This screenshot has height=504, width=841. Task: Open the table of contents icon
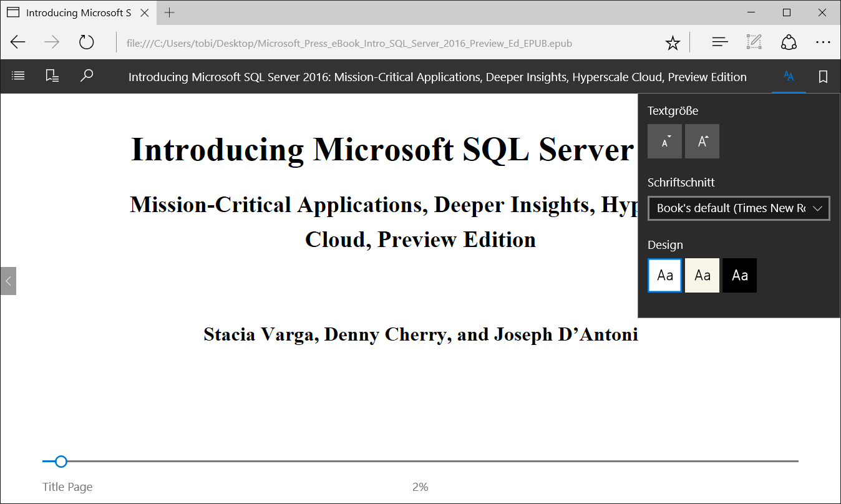18,76
